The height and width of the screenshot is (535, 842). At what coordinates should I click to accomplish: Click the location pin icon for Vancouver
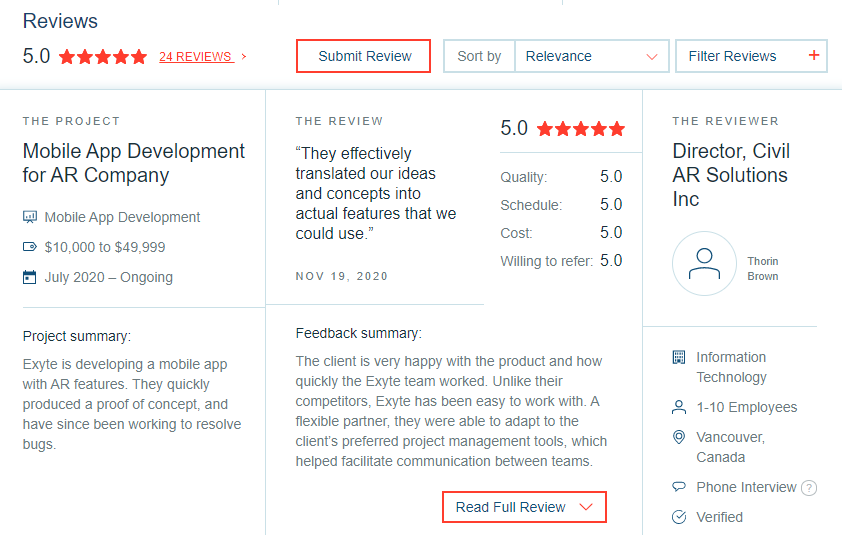click(x=679, y=437)
